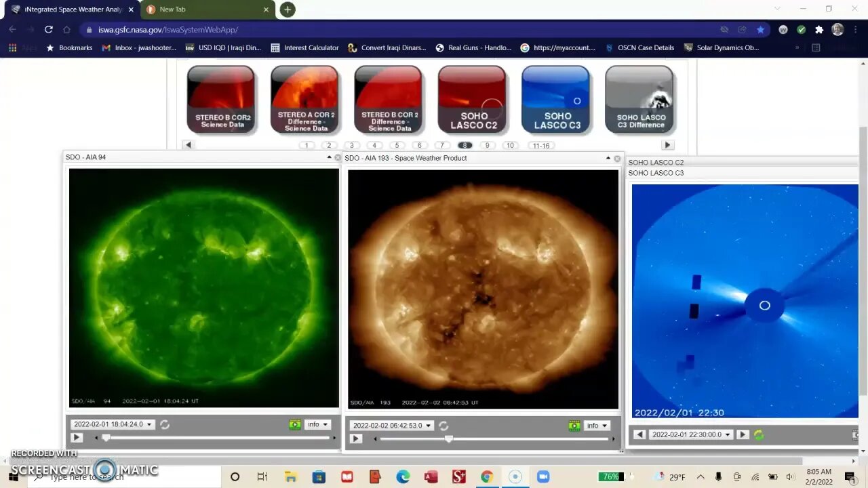Screen dimensions: 868x488
Task: Refresh the AIA 193 image
Action: click(x=443, y=426)
